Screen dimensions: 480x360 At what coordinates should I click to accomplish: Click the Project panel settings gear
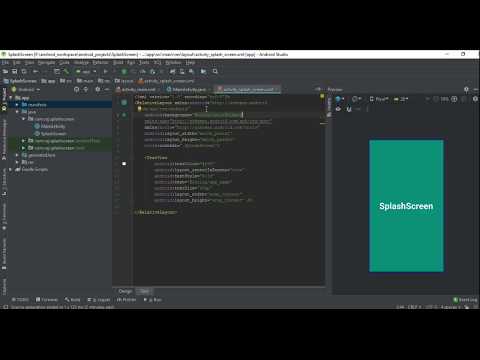pos(98,89)
